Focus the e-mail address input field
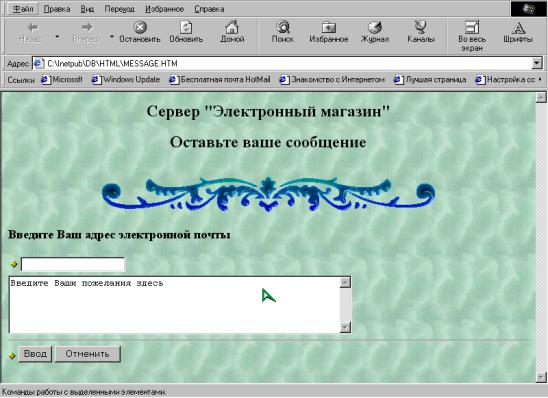Image resolution: width=548 pixels, height=398 pixels. (x=73, y=264)
